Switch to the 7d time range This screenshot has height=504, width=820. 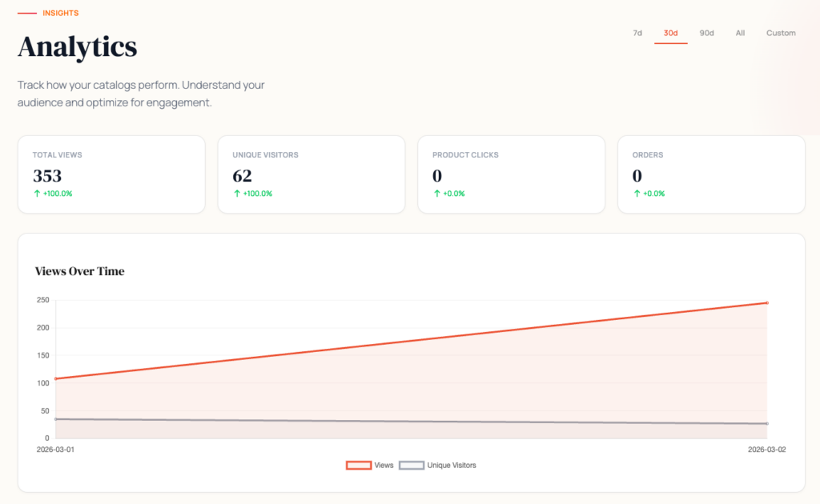point(637,33)
